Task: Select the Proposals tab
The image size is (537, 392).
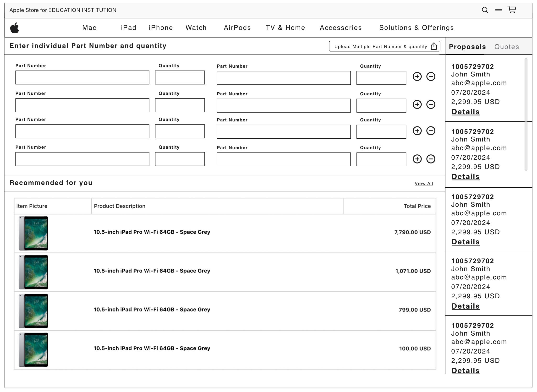Action: [467, 47]
